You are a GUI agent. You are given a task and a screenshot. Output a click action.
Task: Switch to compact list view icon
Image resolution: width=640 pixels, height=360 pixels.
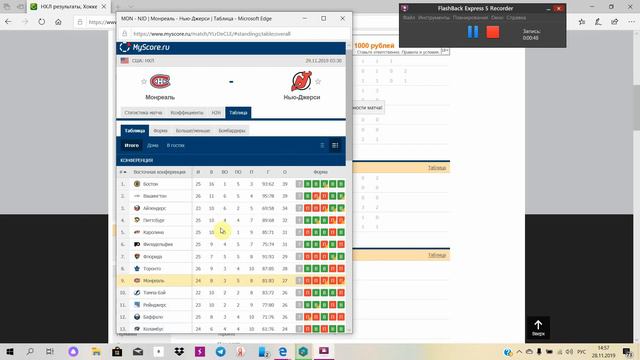click(322, 145)
